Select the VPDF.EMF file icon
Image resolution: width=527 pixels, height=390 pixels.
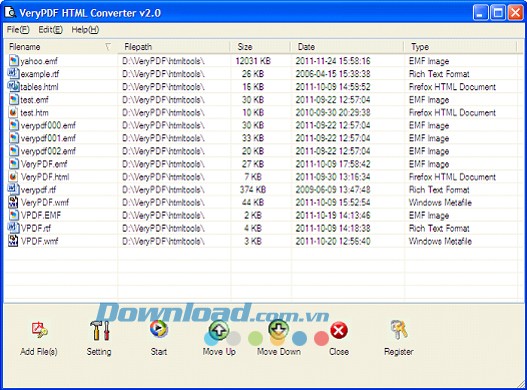point(13,215)
